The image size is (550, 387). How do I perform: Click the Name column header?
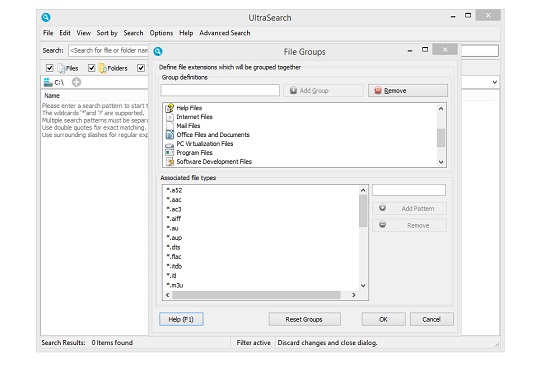coord(52,95)
